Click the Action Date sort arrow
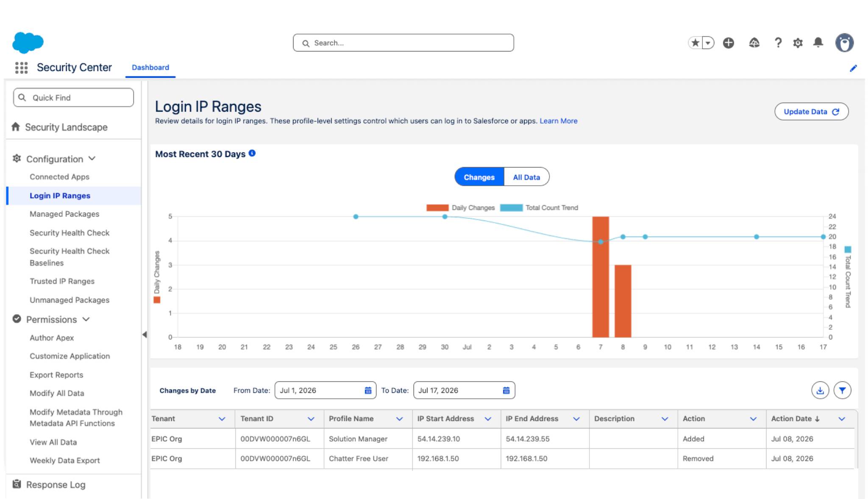This screenshot has height=499, width=868. (x=817, y=419)
